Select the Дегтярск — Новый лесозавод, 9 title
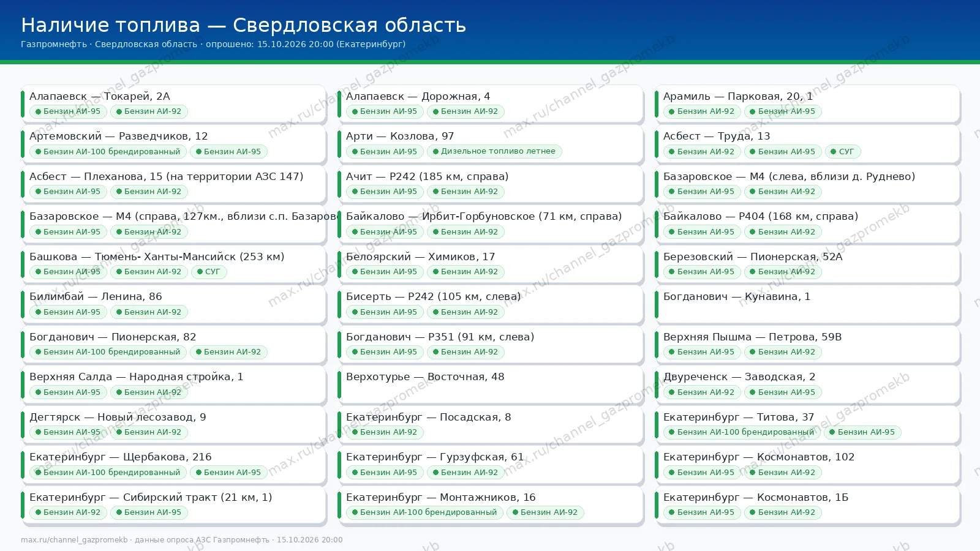 point(118,417)
